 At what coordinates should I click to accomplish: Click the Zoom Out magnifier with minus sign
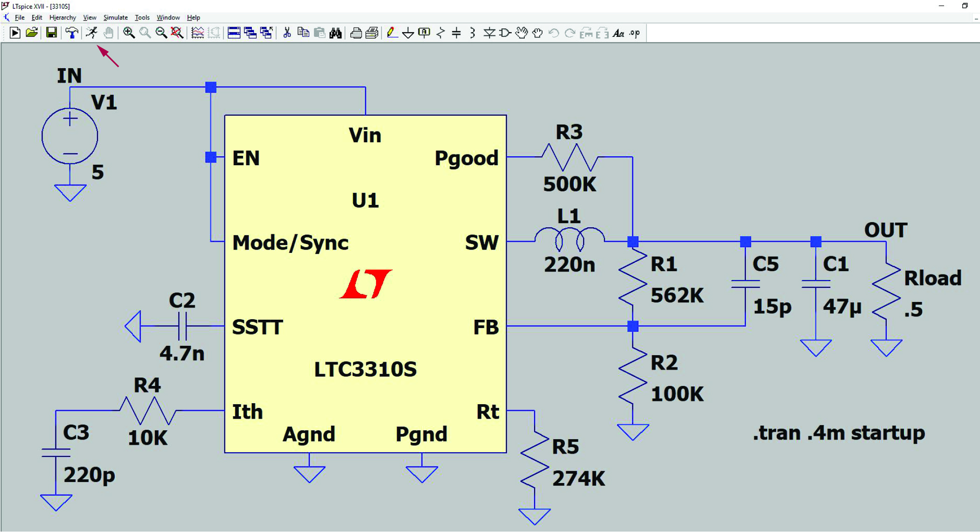161,33
